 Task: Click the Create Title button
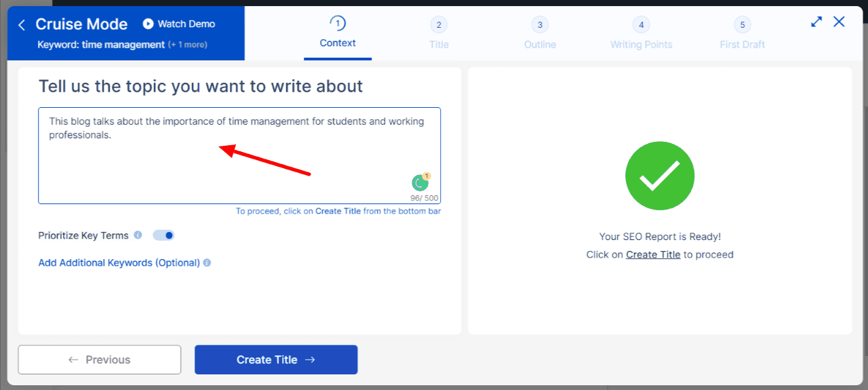[276, 359]
